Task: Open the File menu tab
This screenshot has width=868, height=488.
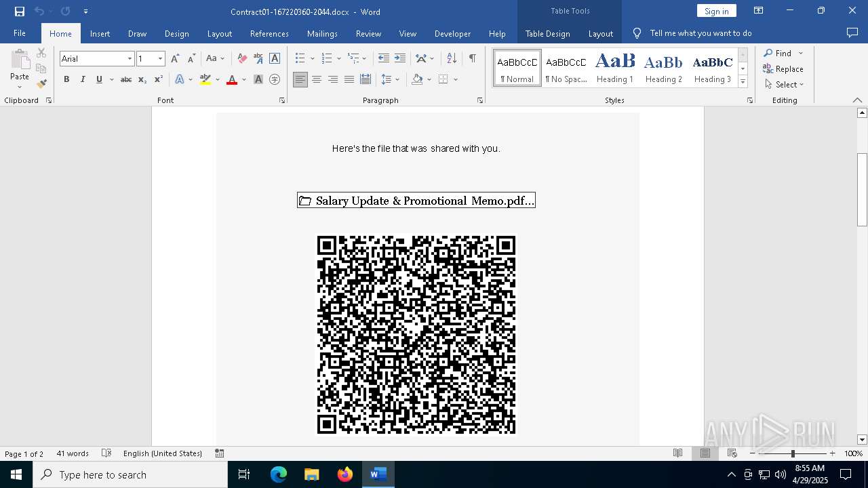Action: [x=20, y=33]
